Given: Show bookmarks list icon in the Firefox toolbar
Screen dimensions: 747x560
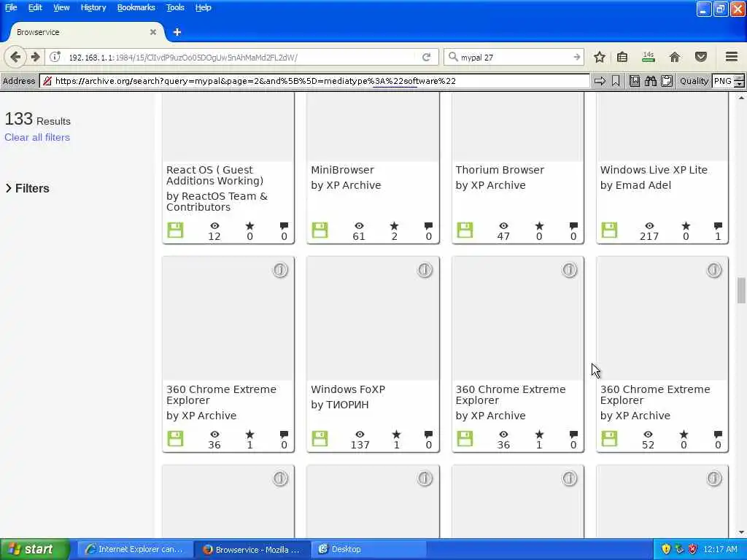Looking at the screenshot, I should point(622,57).
